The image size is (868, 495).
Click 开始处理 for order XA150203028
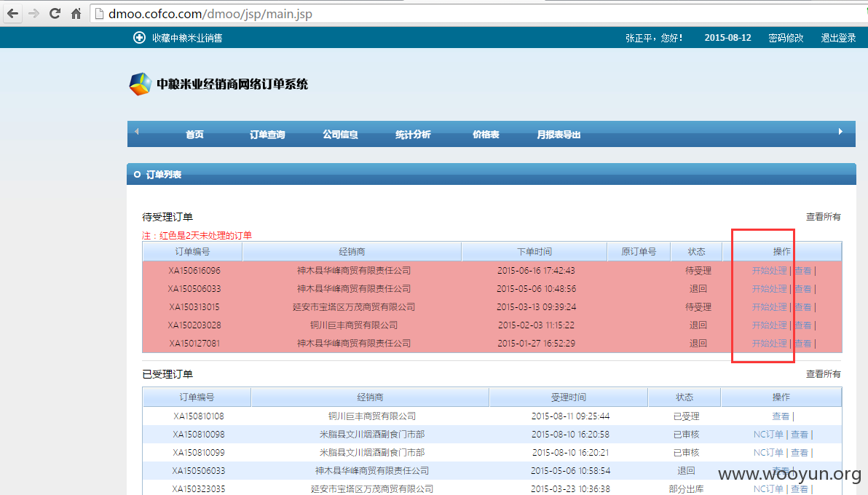(769, 325)
